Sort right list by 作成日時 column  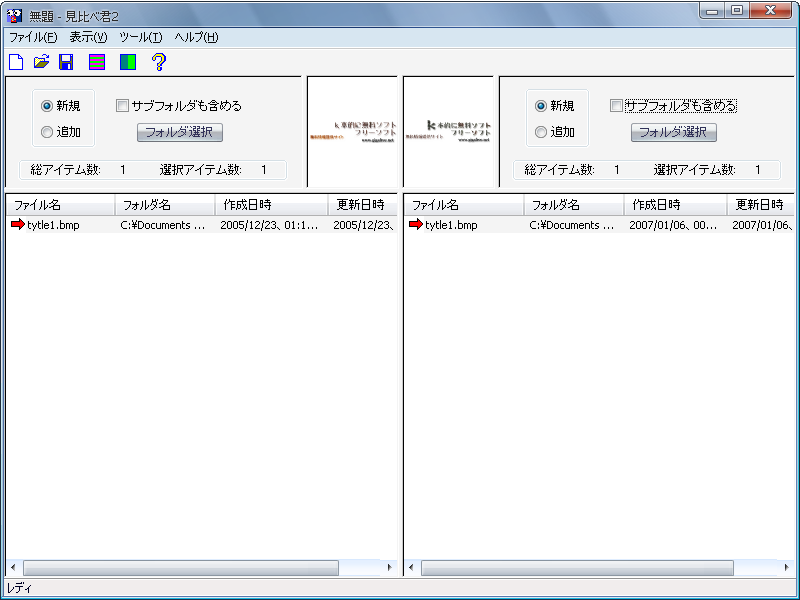pyautogui.click(x=676, y=205)
